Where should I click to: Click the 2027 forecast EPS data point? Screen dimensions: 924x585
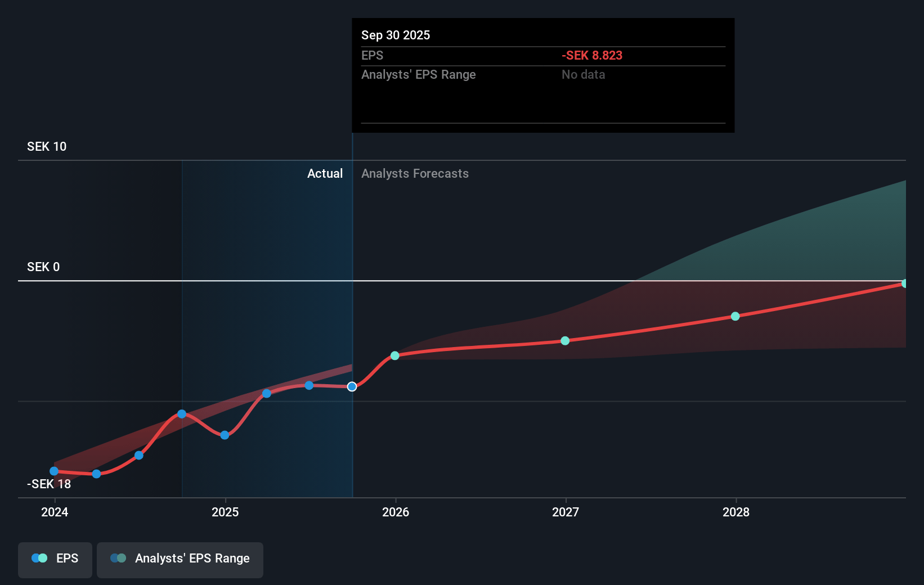pyautogui.click(x=565, y=341)
